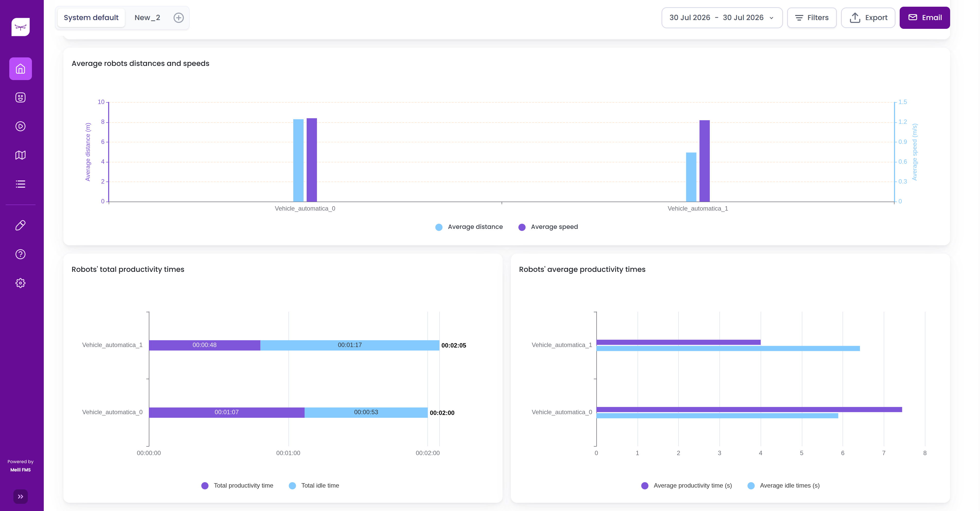Open the 30 Jul 2026 date range dropdown
This screenshot has width=980, height=511.
[722, 18]
